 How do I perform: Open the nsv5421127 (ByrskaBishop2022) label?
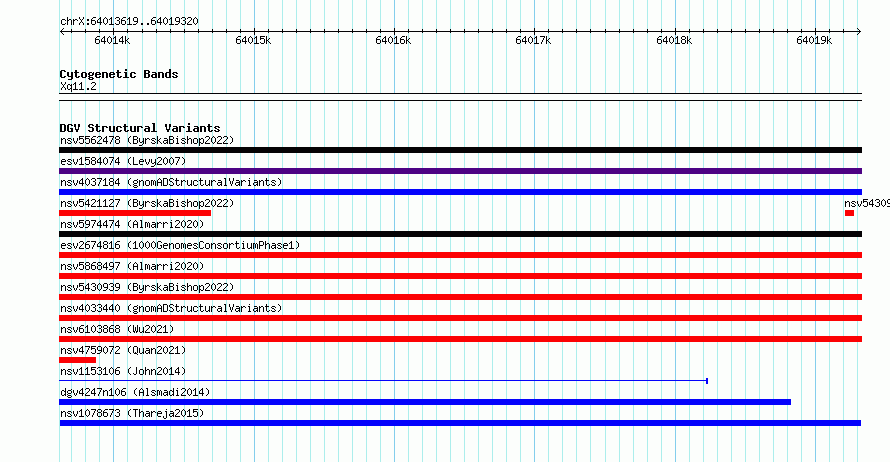[147, 203]
